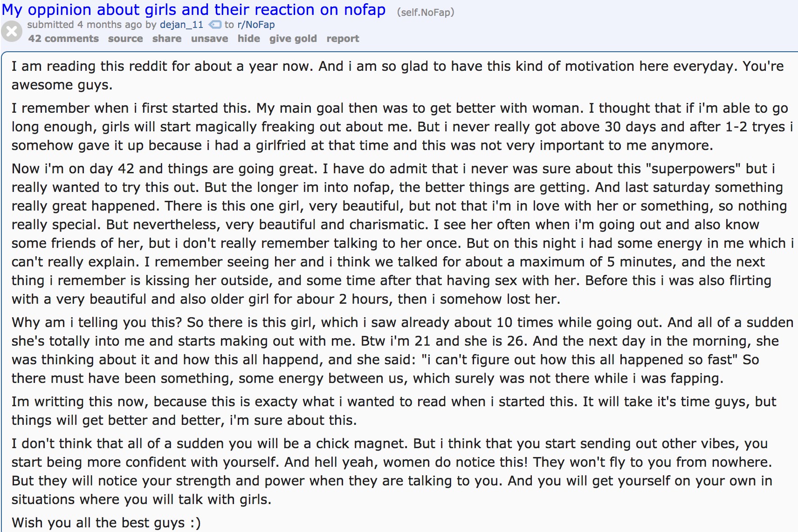
Task: Click the paragraph starting 'I am reading this reddit'
Action: click(x=398, y=75)
